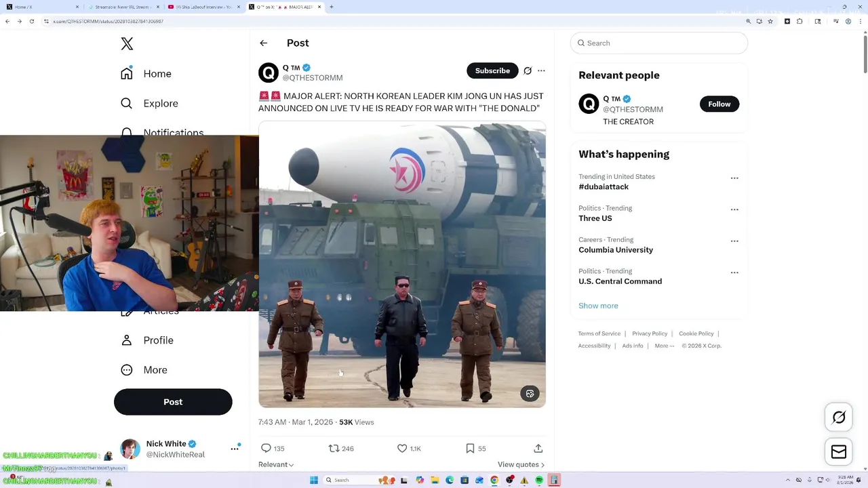Open post options three-dot menu
The width and height of the screenshot is (868, 488).
tap(541, 70)
